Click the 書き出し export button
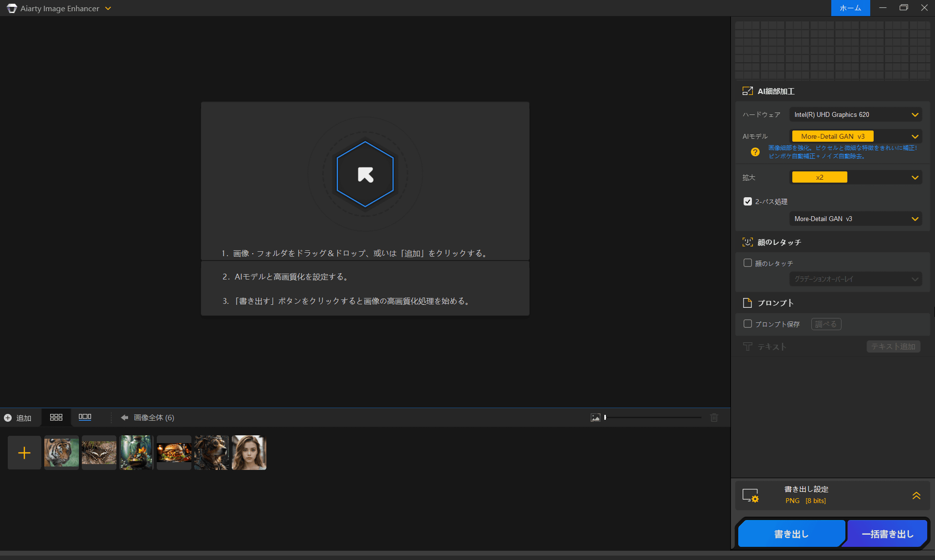Viewport: 935px width, 560px height. click(x=791, y=534)
